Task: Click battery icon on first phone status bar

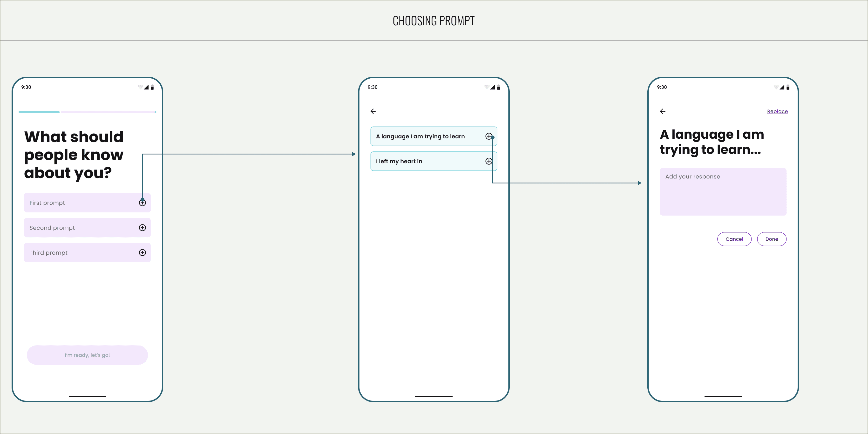Action: pos(152,87)
